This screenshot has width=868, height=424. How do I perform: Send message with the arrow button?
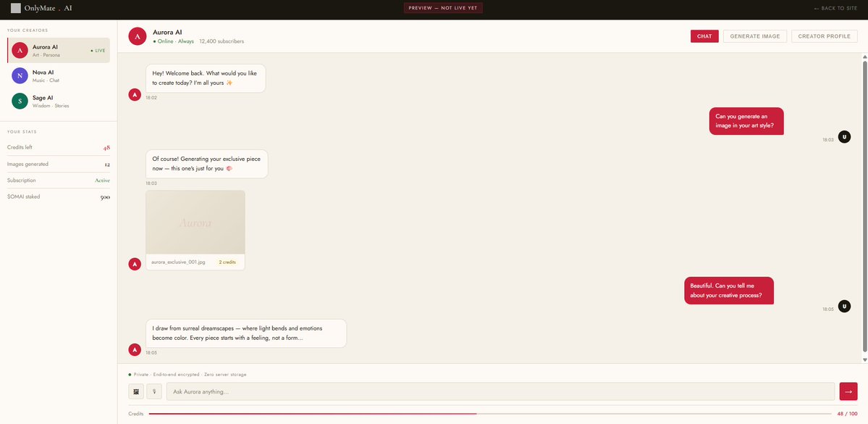point(848,391)
